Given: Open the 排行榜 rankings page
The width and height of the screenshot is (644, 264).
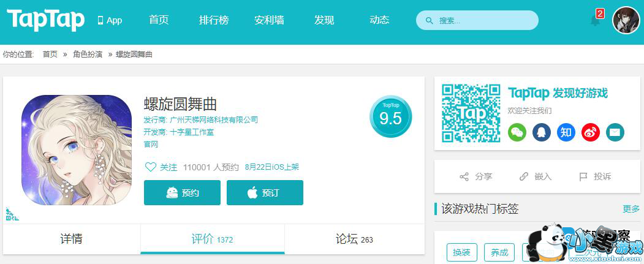Looking at the screenshot, I should [x=214, y=20].
